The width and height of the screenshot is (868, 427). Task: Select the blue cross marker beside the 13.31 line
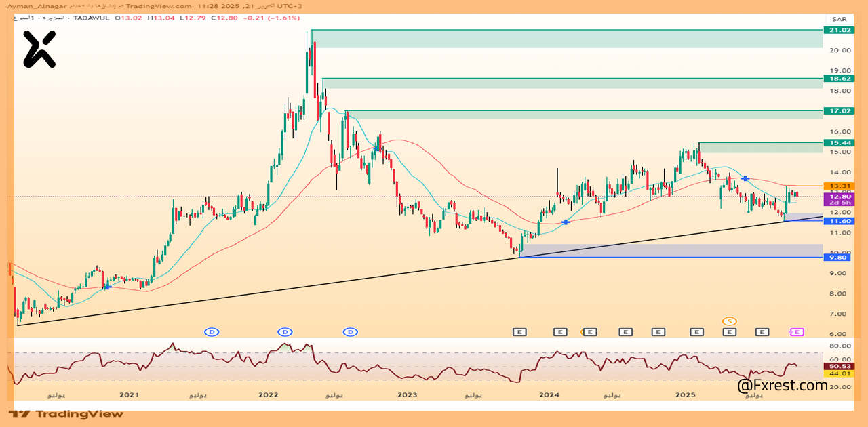pos(745,178)
